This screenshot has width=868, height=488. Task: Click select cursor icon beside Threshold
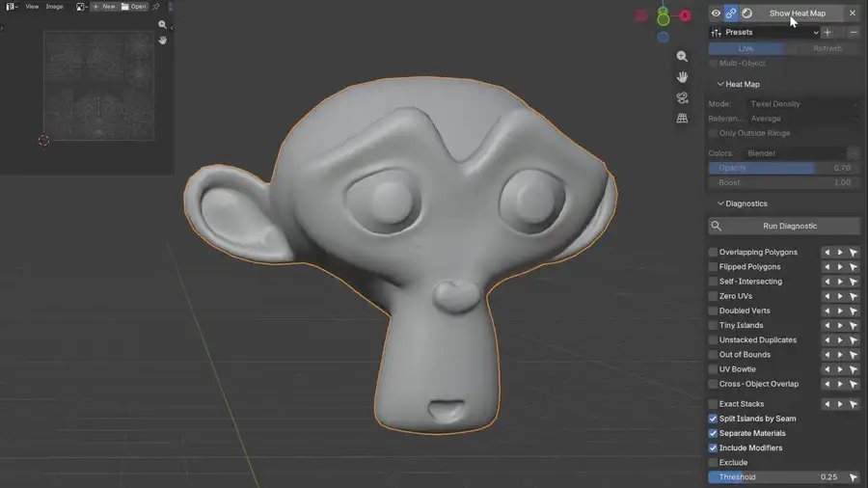click(854, 477)
